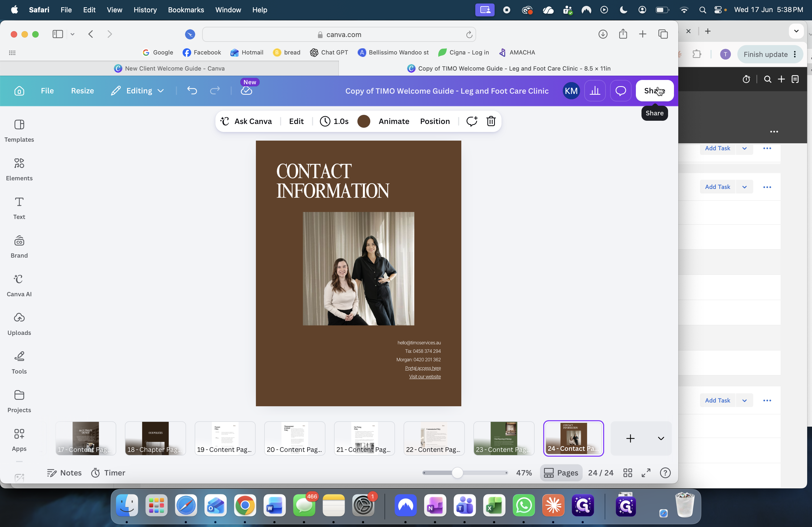The width and height of the screenshot is (812, 527).
Task: Open Safari share sheet icon
Action: [623, 34]
